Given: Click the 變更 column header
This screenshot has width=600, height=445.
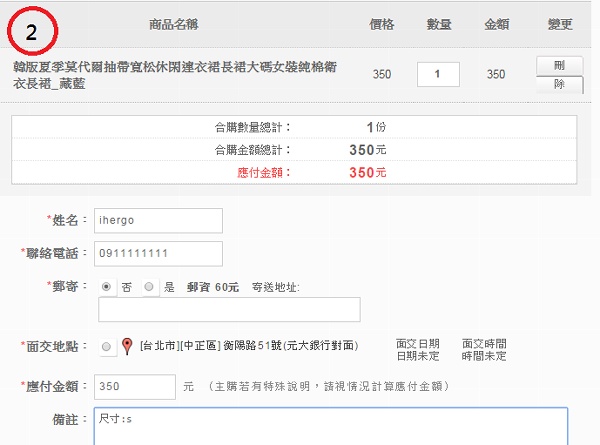Looking at the screenshot, I should [560, 24].
